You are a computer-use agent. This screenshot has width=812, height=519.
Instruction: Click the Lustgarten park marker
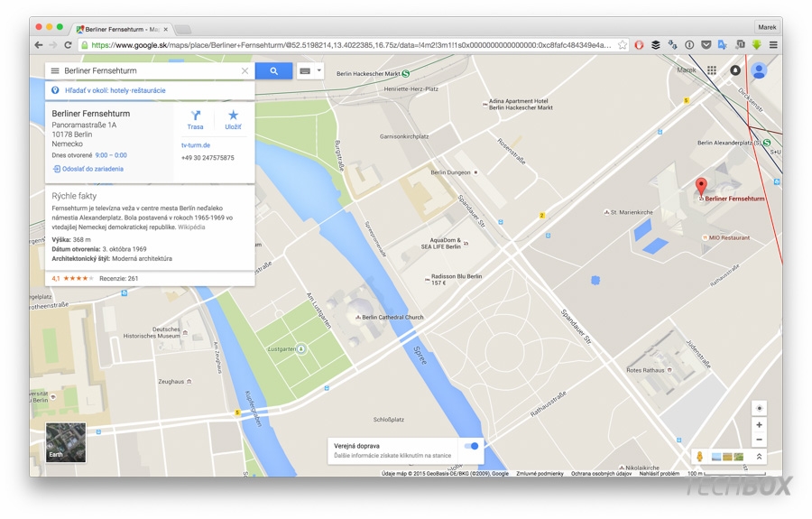300,348
